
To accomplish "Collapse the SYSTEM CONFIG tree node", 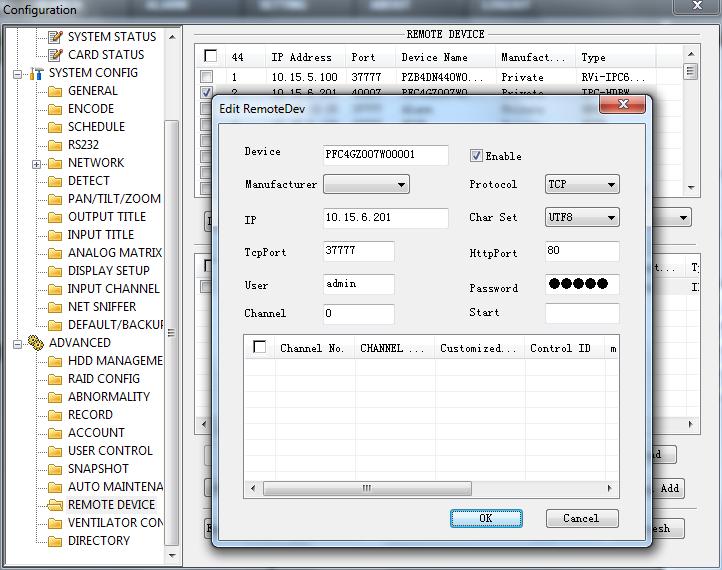I will [x=17, y=74].
